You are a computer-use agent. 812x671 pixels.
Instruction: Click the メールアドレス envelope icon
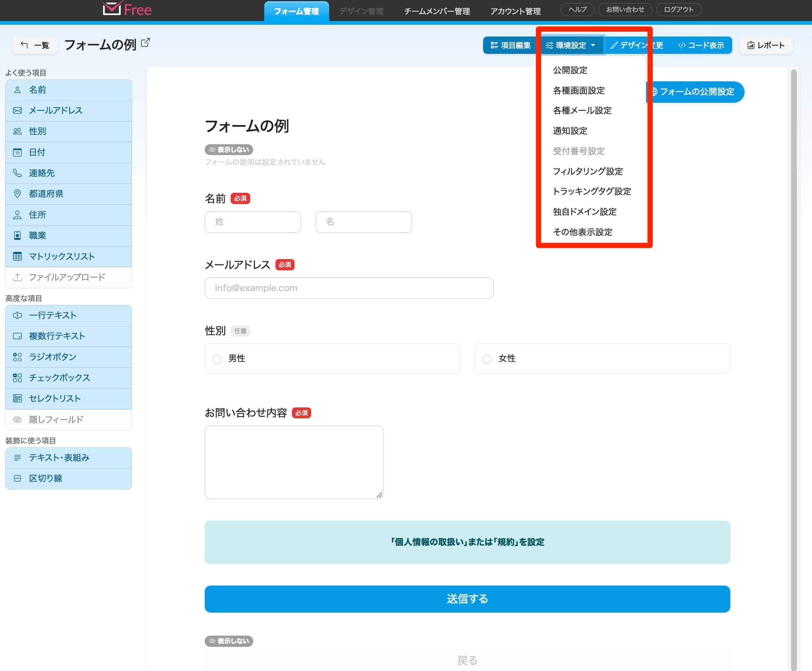point(17,111)
